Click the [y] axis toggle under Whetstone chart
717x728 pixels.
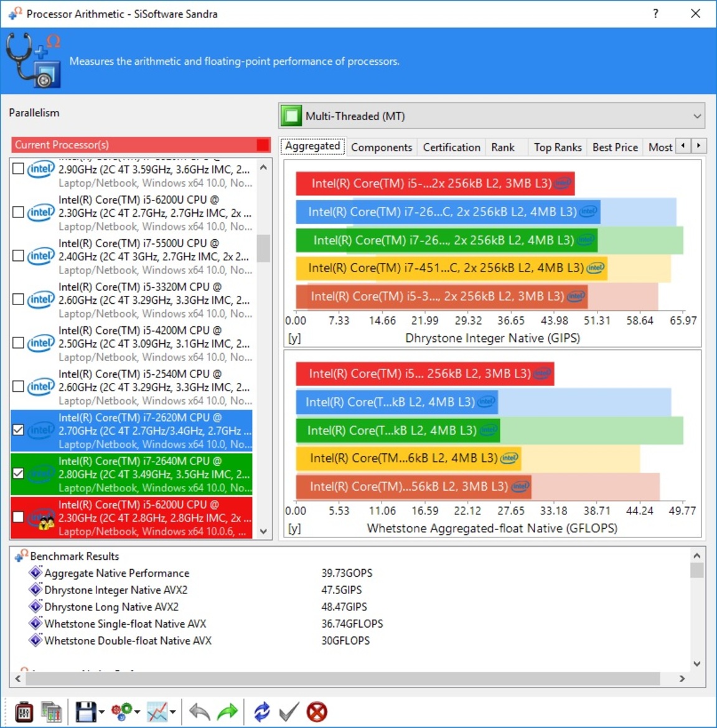pyautogui.click(x=294, y=528)
